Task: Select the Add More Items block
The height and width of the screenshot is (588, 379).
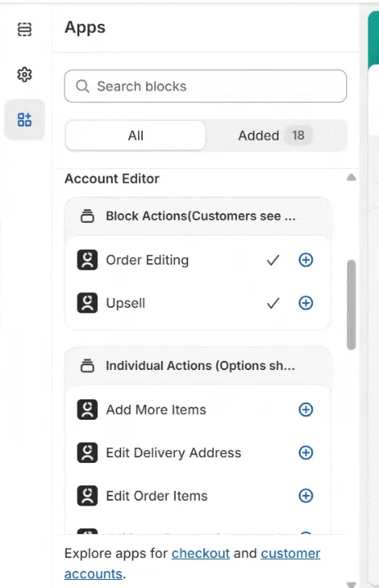Action: point(198,409)
